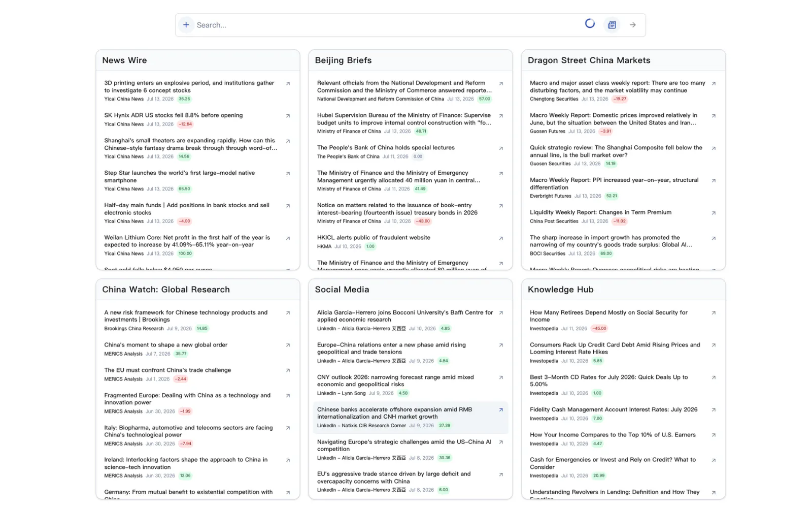Viewport: 812px width, 508px height.
Task: Open the Knowledge Hub panel heading
Action: (560, 290)
